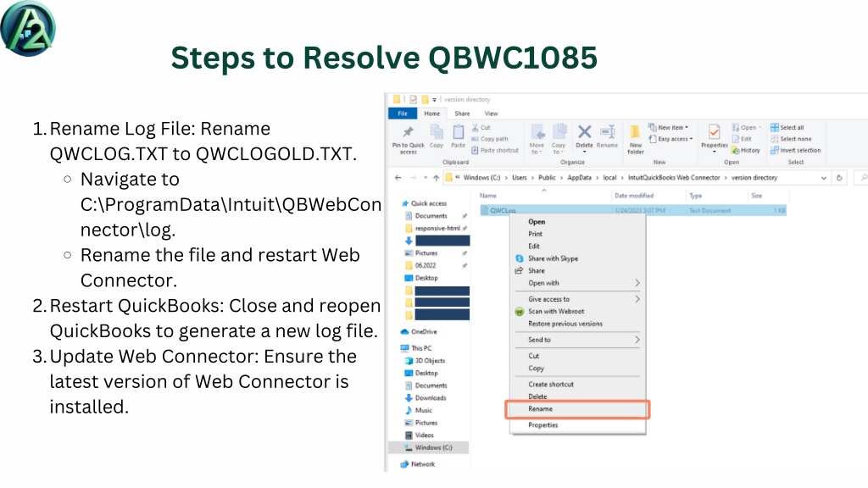Click the scissors Cut button in the ribbon

click(481, 127)
